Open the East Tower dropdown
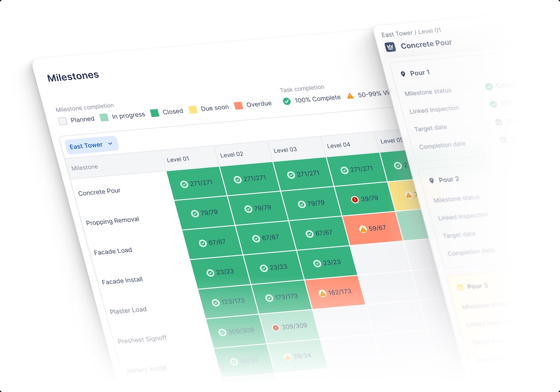 tap(91, 145)
